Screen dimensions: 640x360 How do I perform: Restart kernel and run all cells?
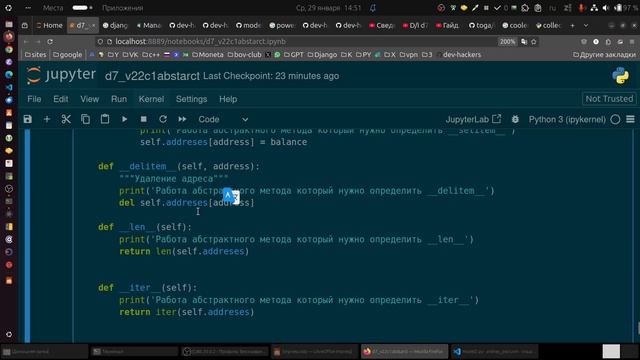[x=182, y=119]
